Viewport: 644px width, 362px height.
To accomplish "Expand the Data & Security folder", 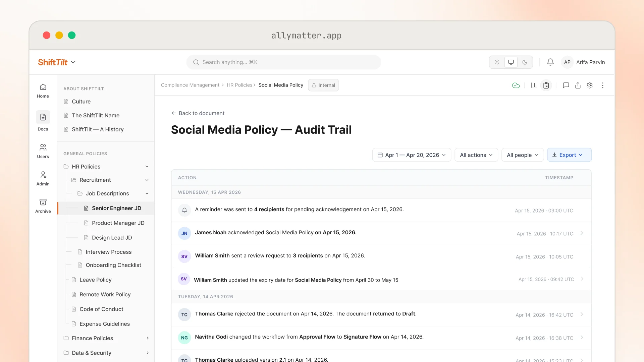I will [x=148, y=353].
